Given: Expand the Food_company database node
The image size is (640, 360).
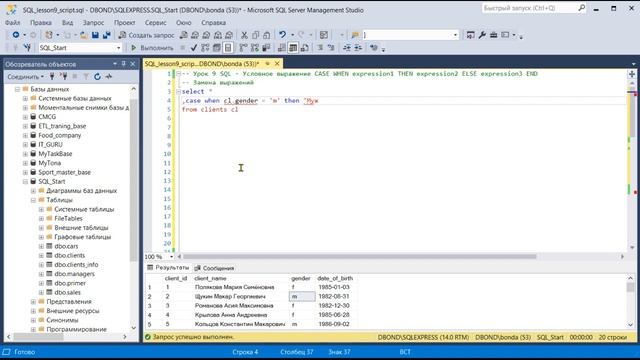Looking at the screenshot, I should coord(25,136).
